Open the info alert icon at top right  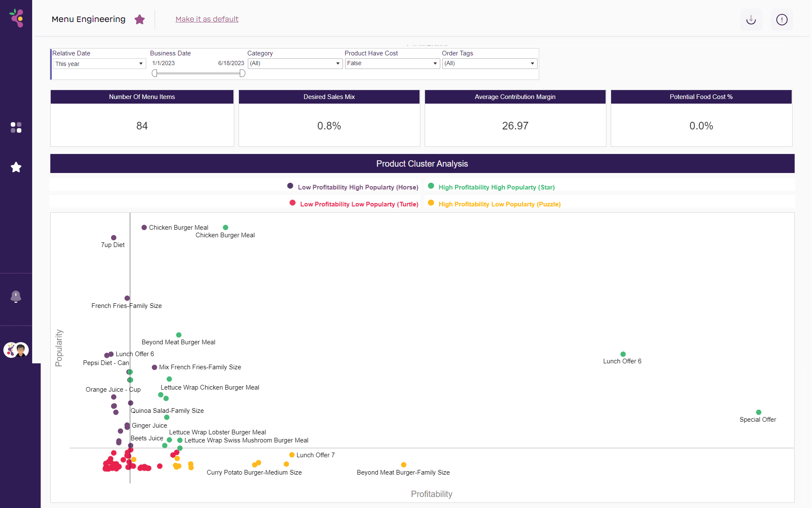782,20
